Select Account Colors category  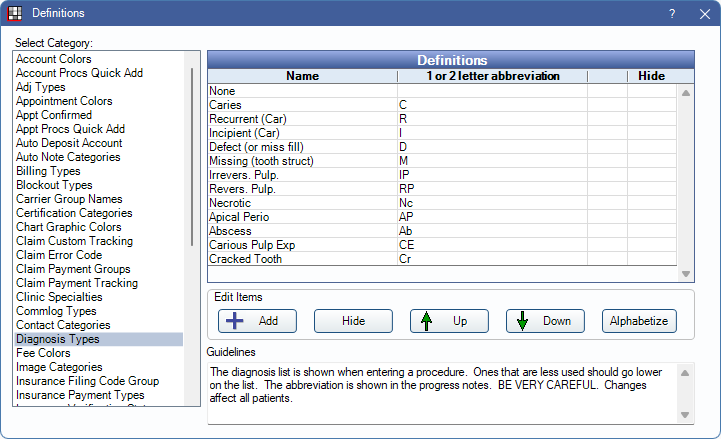point(54,59)
